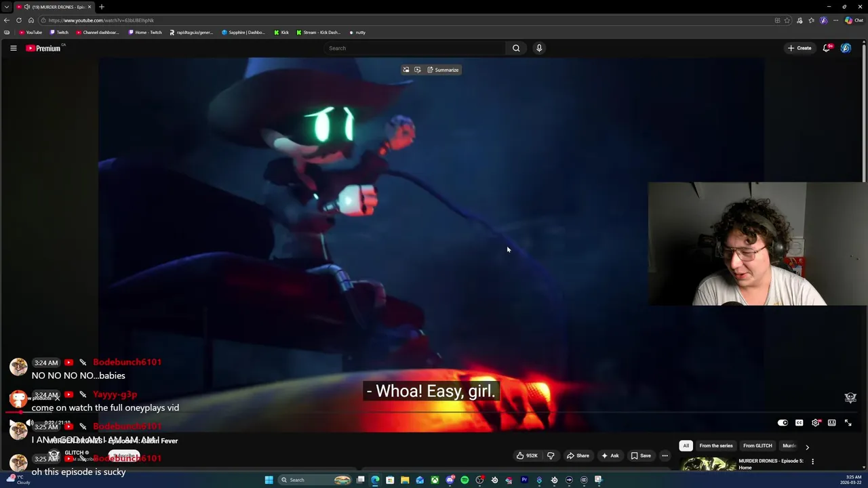Image resolution: width=868 pixels, height=488 pixels.
Task: Click the second overlay icon beside Summarize
Action: [418, 70]
